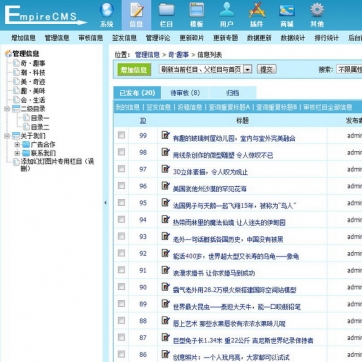Open the 数据更新 submenu item
This screenshot has height=362, width=362.
pos(259,38)
